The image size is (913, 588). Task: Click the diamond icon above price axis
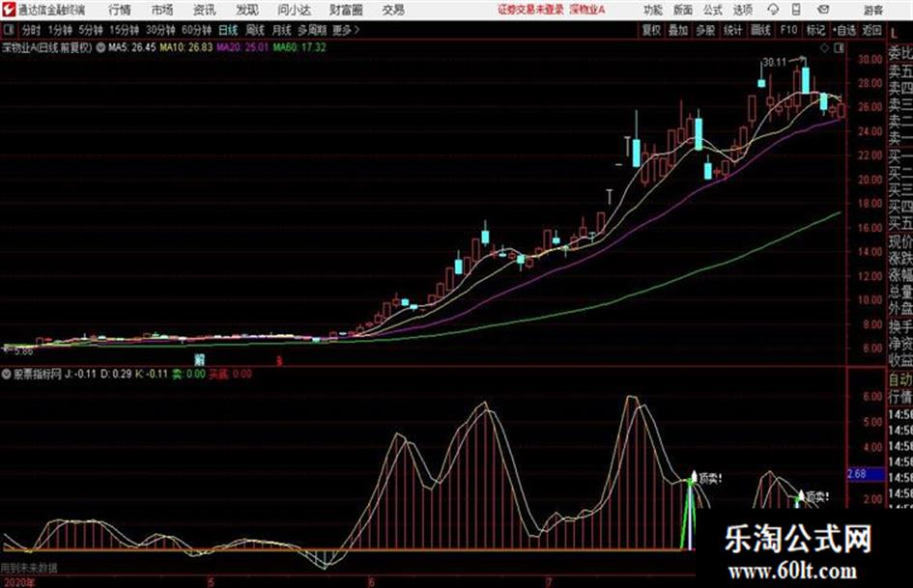tap(824, 48)
